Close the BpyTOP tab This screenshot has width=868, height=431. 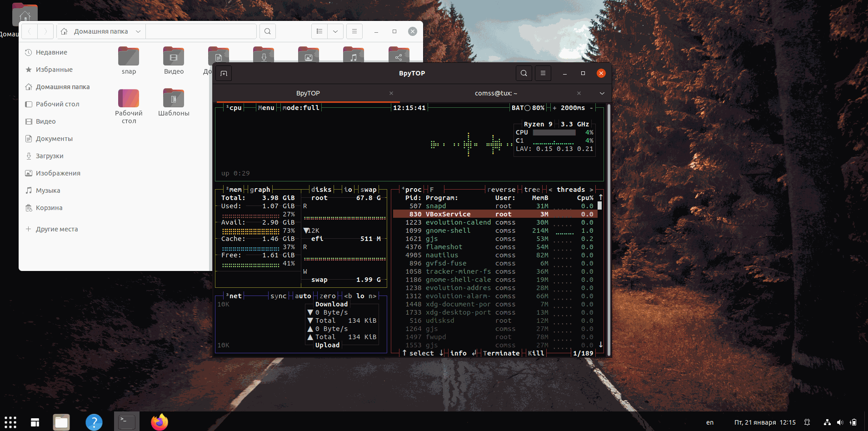point(391,93)
